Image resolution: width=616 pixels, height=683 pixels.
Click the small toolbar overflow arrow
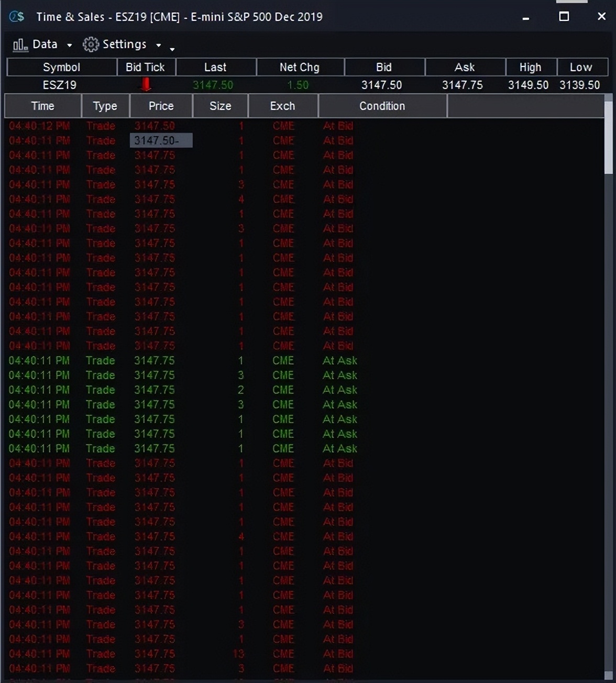172,49
